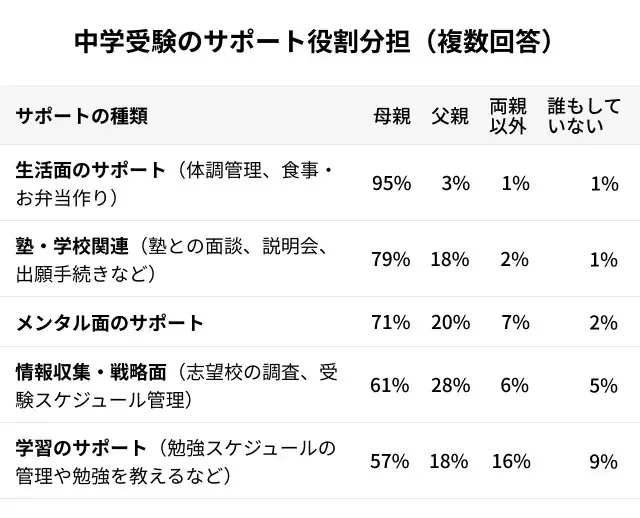The height and width of the screenshot is (518, 640).
Task: Select the 16% value in 学習のサポート row
Action: pos(510,461)
